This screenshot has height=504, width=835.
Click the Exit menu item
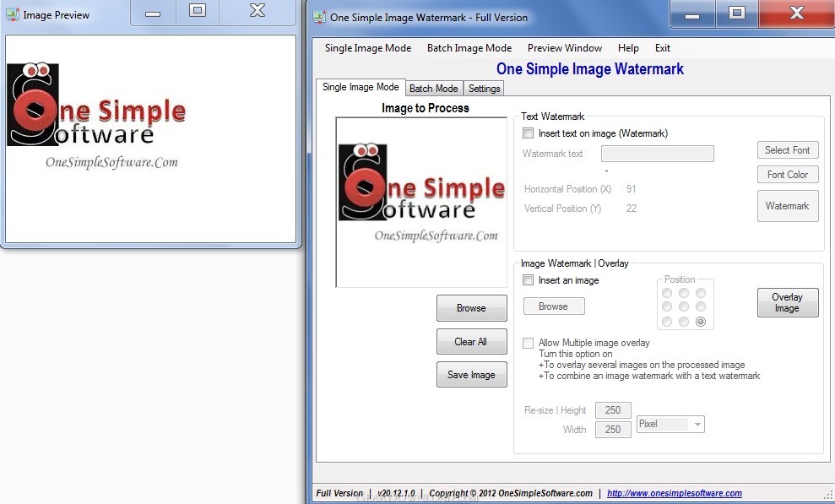[x=663, y=48]
